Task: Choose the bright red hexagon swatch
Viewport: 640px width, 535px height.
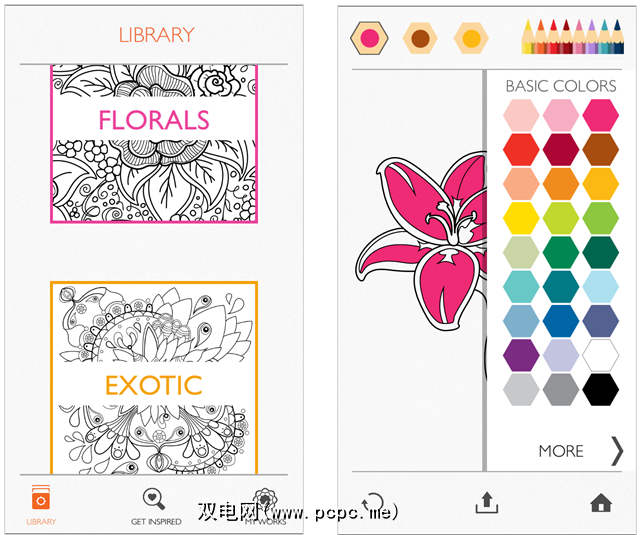Action: [521, 149]
